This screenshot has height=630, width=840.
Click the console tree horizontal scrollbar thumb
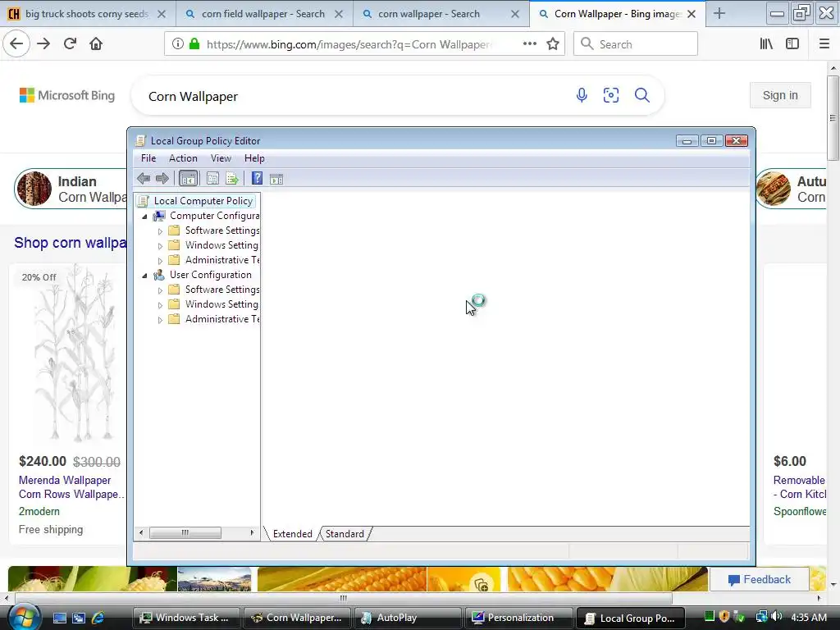pos(185,532)
